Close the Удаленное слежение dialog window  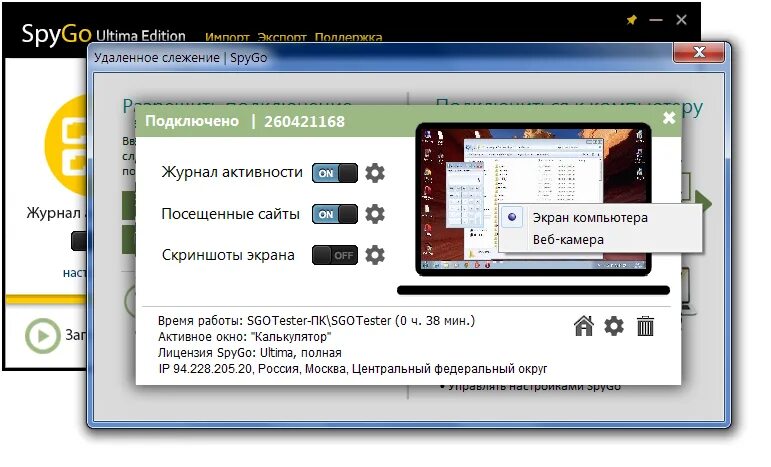click(699, 52)
